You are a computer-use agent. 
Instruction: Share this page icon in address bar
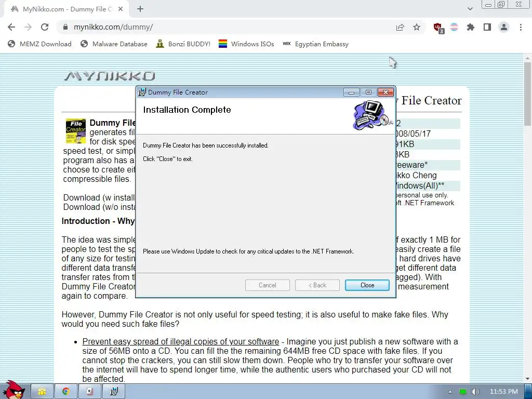[x=400, y=27]
